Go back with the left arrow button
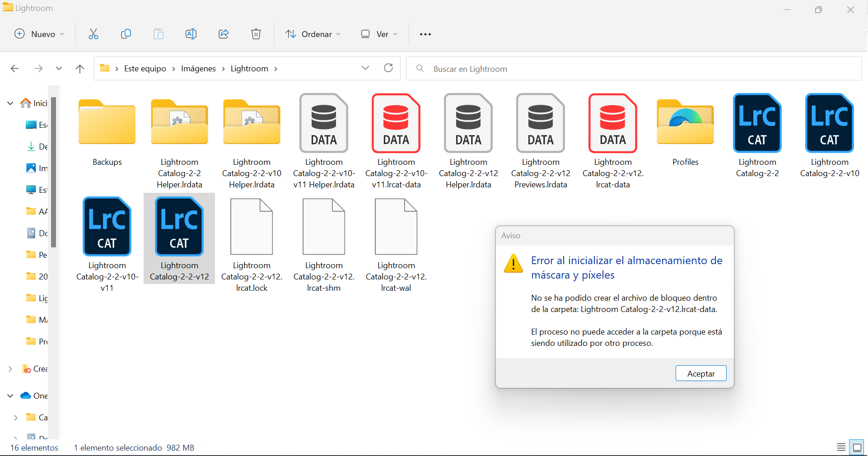 pyautogui.click(x=14, y=69)
